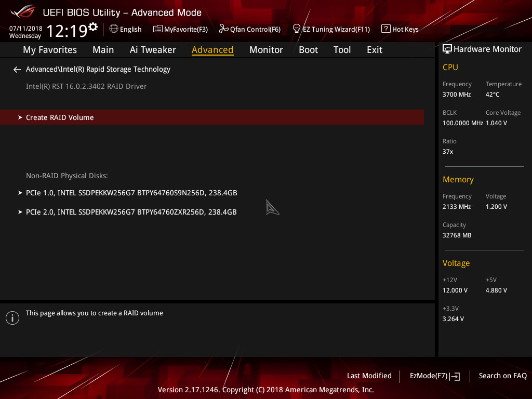Click the back arrow icon
The image size is (532, 399).
[17, 70]
